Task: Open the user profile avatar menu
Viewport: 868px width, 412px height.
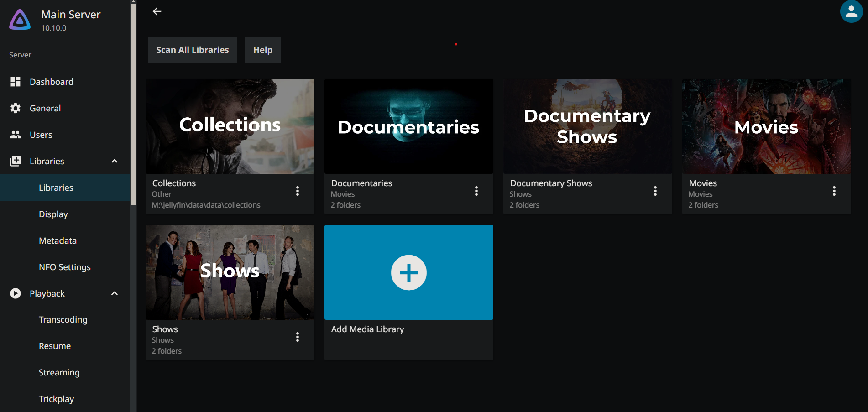Action: click(x=851, y=12)
